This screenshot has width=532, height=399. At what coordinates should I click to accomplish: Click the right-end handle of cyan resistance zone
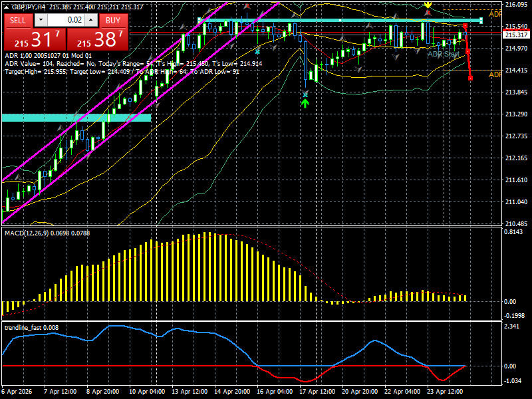pos(481,21)
